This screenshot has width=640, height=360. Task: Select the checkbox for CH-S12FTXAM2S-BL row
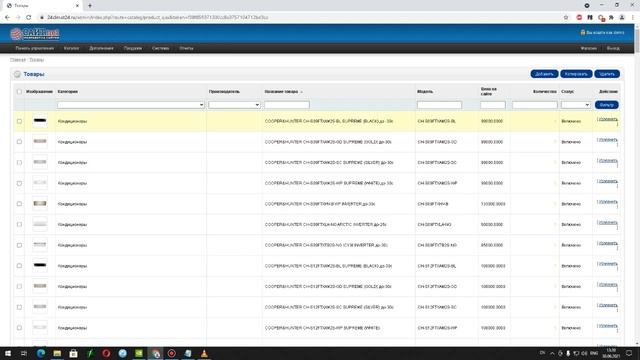[x=19, y=266]
